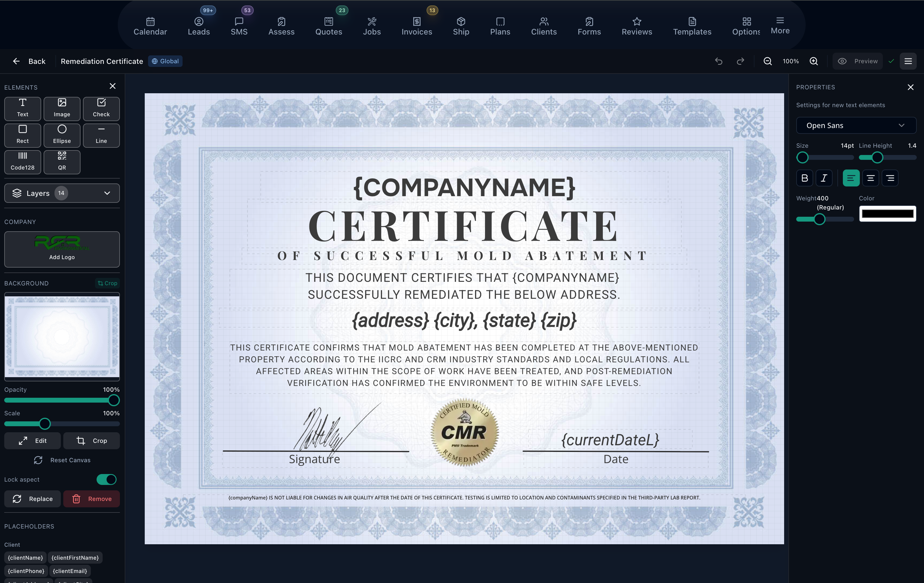Add an Image element
This screenshot has width=924, height=583.
(62, 109)
